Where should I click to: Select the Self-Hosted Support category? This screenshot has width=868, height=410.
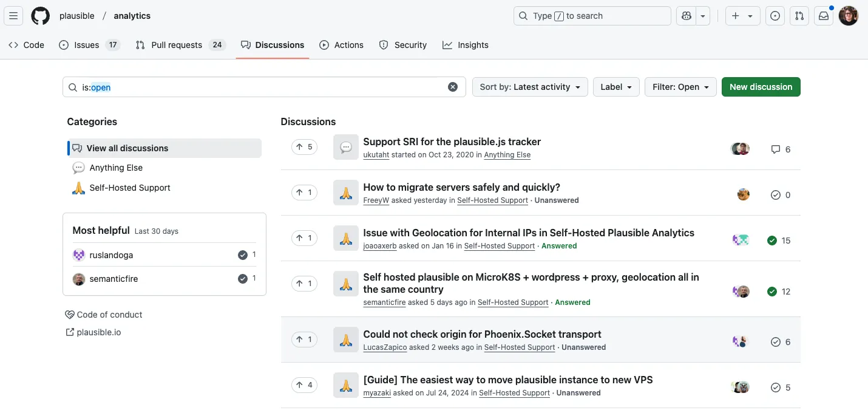[x=129, y=188]
